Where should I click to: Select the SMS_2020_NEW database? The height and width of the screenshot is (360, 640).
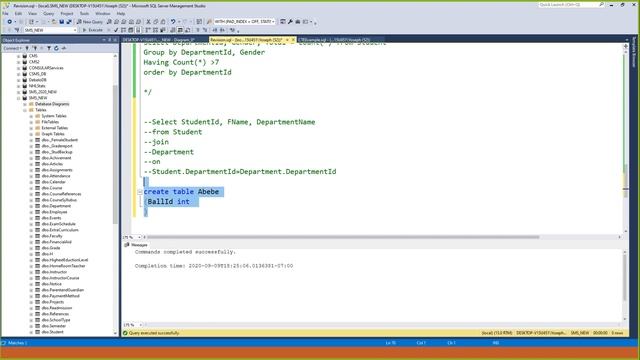tap(43, 92)
